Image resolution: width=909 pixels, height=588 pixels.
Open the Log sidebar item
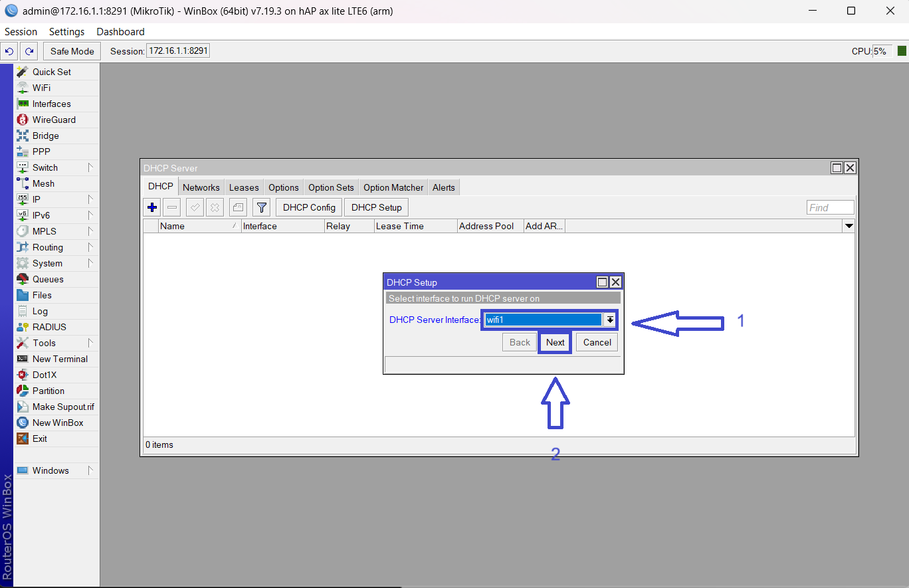(x=56, y=311)
